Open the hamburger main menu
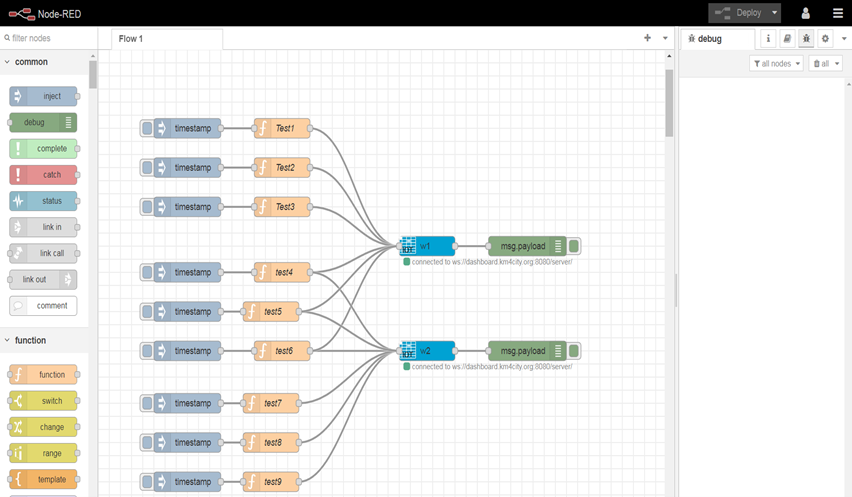This screenshot has height=497, width=852. [x=837, y=13]
